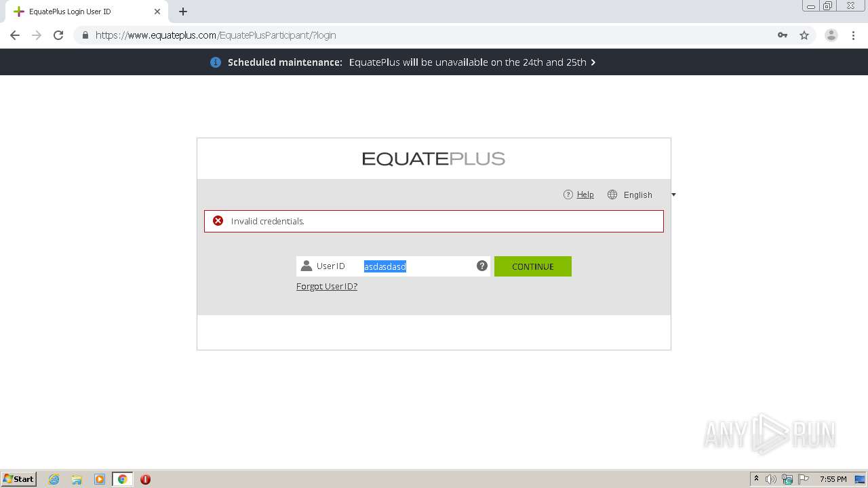
Task: Show hidden system tray icons
Action: click(x=756, y=479)
